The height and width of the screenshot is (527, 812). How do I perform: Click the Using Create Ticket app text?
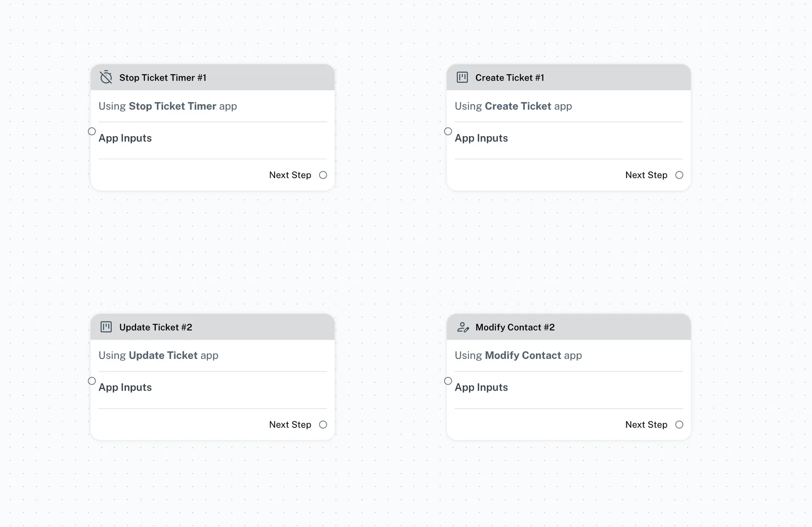[513, 106]
